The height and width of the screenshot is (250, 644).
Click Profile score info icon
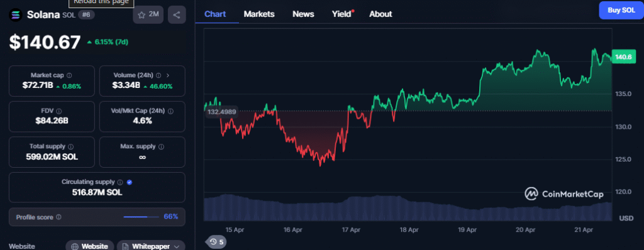[x=58, y=217]
